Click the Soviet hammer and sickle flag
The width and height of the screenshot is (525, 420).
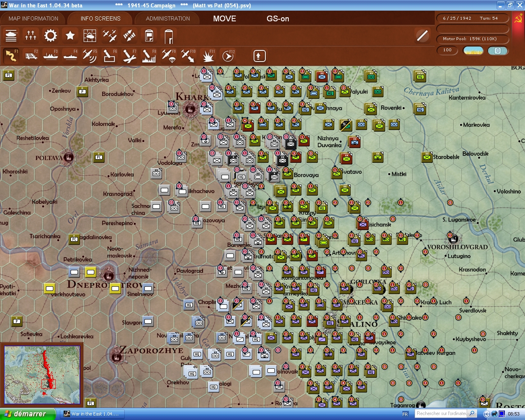tap(518, 19)
